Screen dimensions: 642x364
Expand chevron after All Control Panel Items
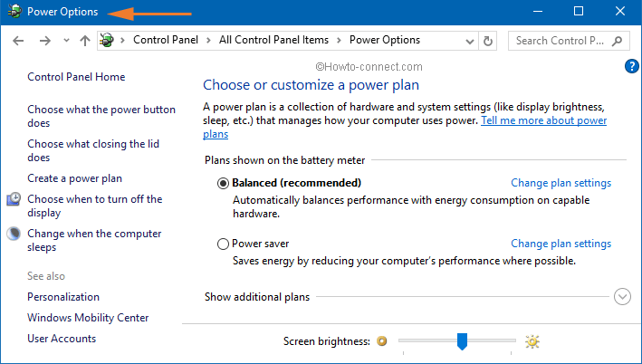tap(339, 40)
